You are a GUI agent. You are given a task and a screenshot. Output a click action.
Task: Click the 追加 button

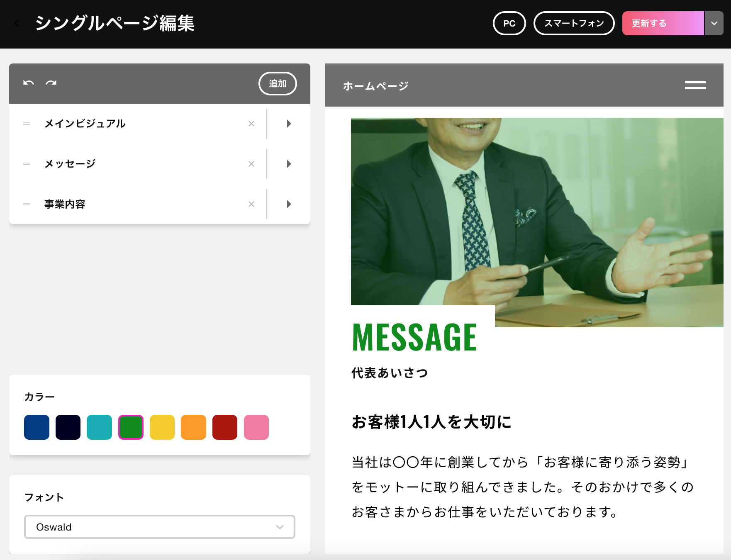click(x=278, y=83)
